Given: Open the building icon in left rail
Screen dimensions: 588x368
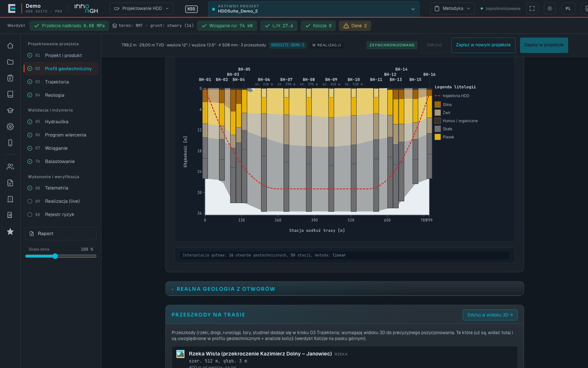Looking at the screenshot, I should [x=10, y=199].
